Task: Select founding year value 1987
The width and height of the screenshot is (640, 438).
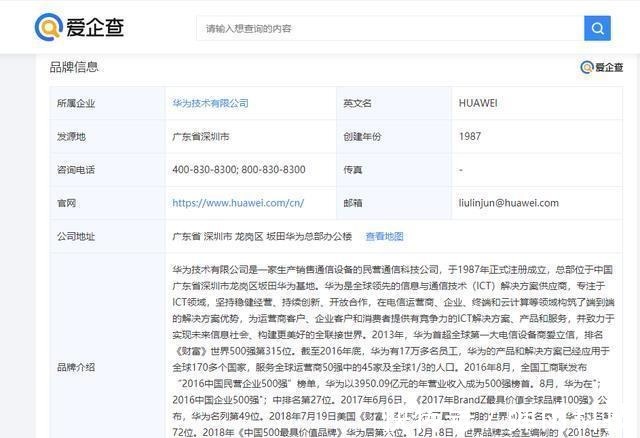Action: point(470,136)
